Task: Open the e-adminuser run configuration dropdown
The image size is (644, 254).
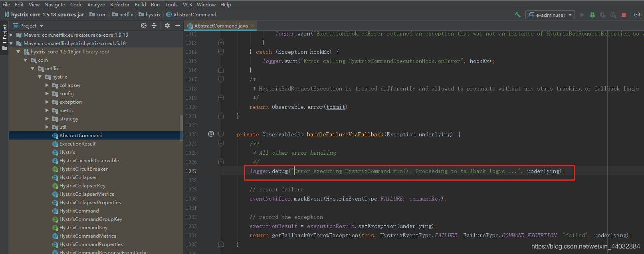Action: click(x=550, y=15)
